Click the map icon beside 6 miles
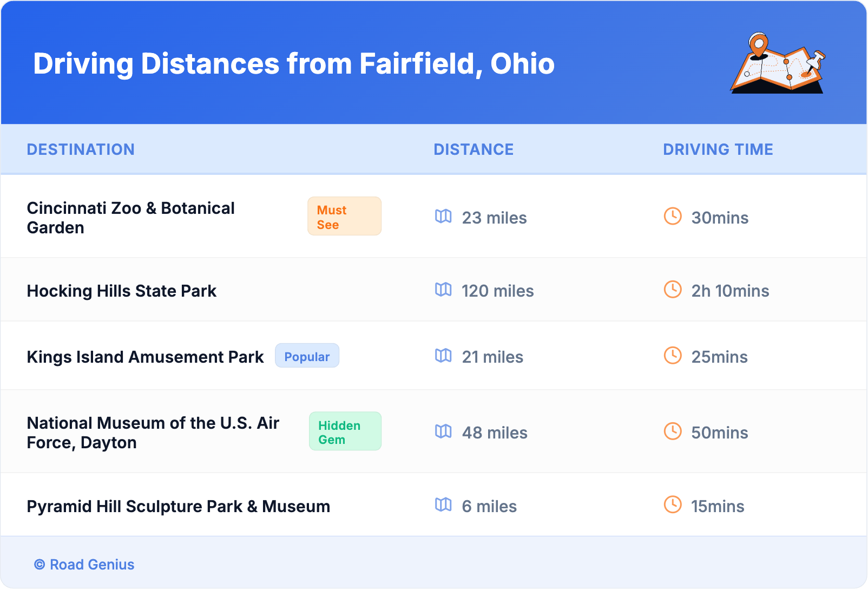This screenshot has width=868, height=589. pos(443,505)
